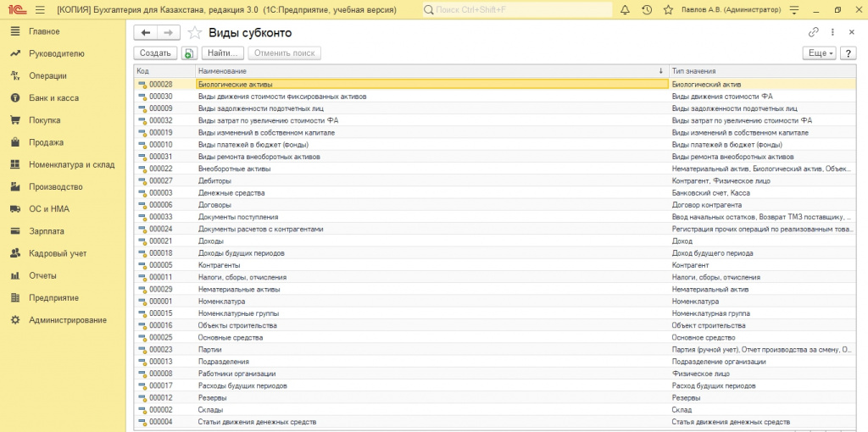Click Администрирование gear icon

[x=15, y=319]
